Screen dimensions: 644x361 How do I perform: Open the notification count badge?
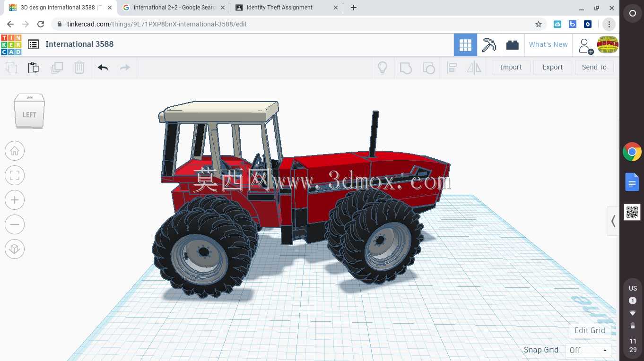pyautogui.click(x=633, y=301)
